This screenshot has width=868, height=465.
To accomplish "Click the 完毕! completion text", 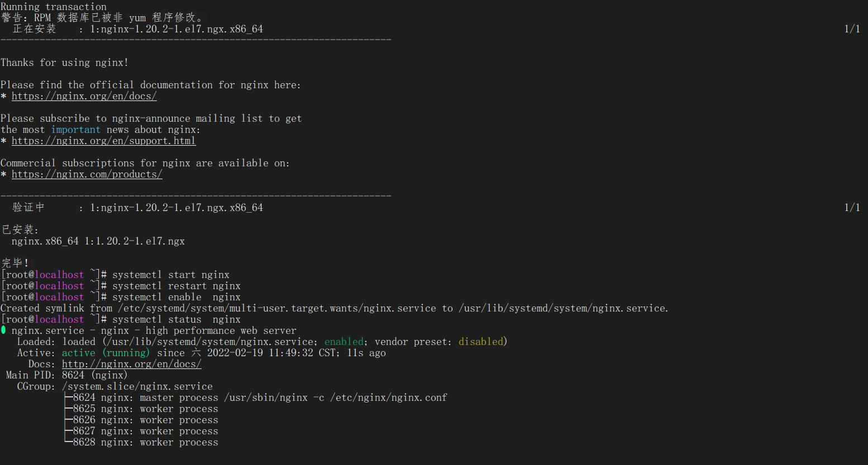I will (15, 263).
